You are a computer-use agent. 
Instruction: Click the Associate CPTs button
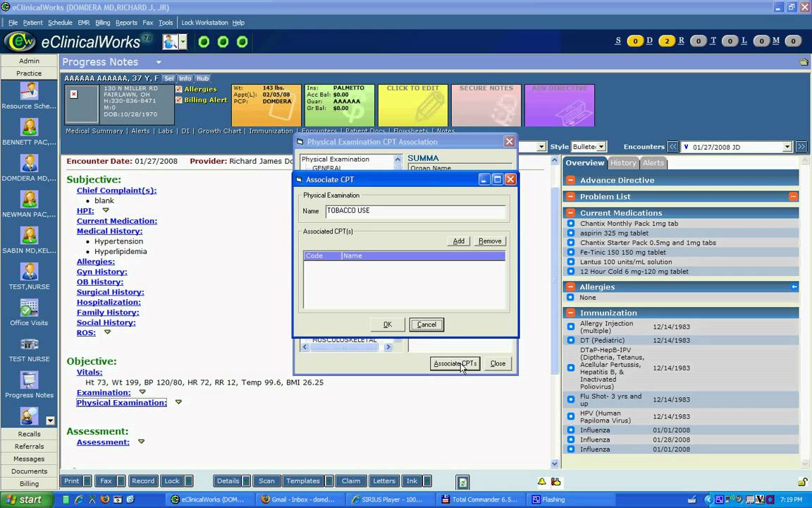pyautogui.click(x=455, y=363)
